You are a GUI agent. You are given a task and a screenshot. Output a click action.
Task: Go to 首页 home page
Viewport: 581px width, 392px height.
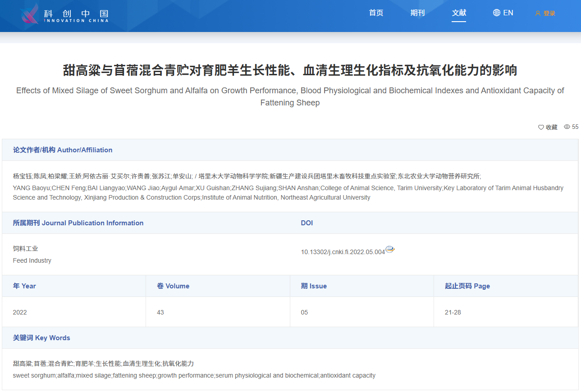click(376, 13)
